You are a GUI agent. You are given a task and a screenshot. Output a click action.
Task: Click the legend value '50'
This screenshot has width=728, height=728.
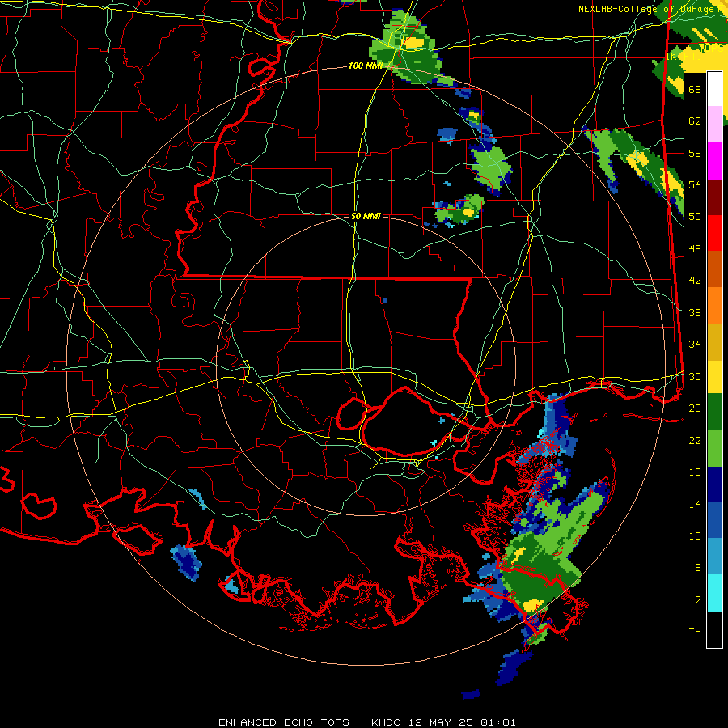[x=695, y=217]
